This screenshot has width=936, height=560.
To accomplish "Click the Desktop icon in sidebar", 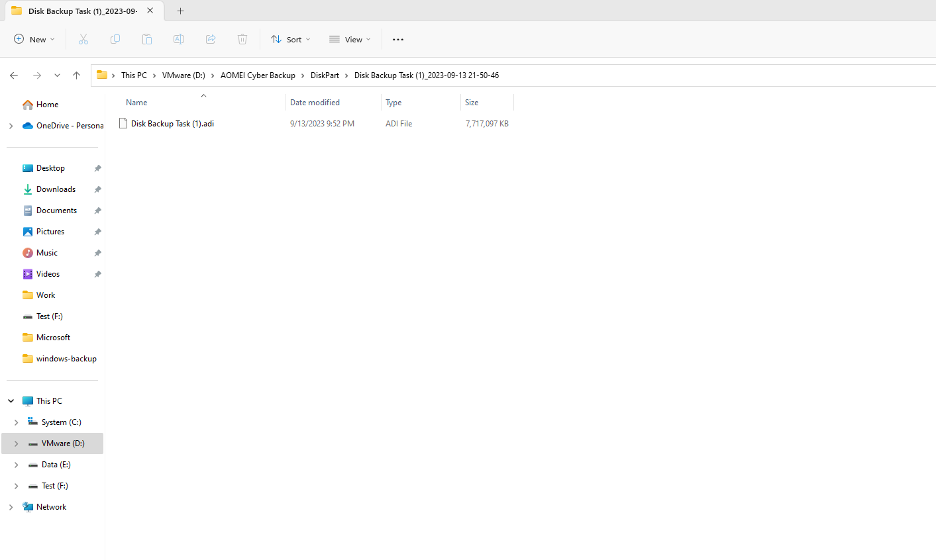I will [x=28, y=168].
